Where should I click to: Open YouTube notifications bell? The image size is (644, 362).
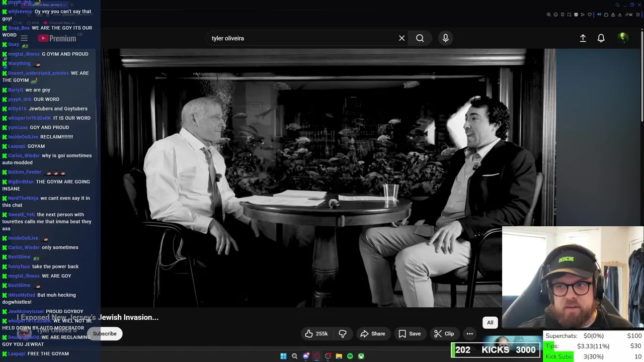[601, 38]
